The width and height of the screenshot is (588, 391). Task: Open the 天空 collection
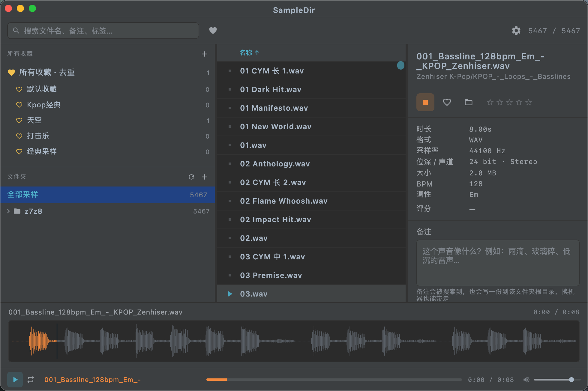(107, 120)
